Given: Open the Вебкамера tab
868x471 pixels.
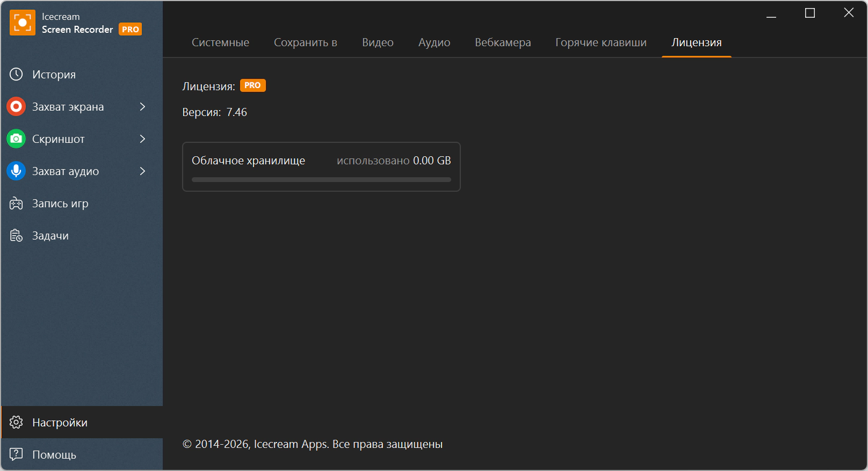Looking at the screenshot, I should click(503, 42).
